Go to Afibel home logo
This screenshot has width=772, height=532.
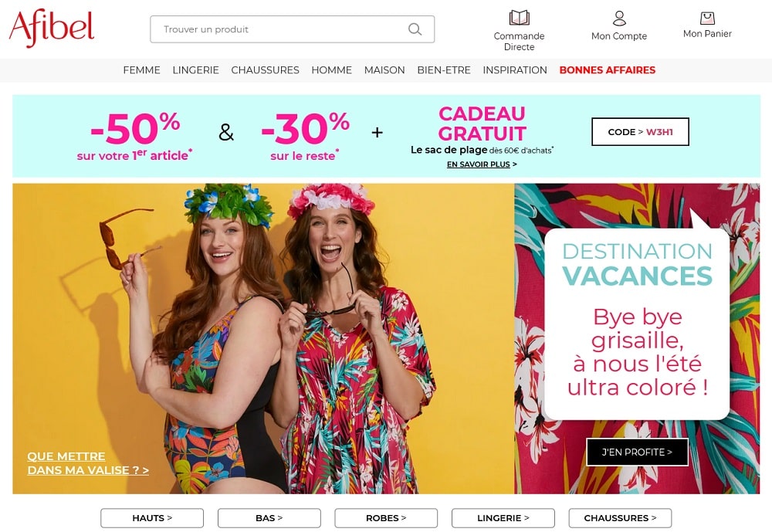[x=51, y=28]
